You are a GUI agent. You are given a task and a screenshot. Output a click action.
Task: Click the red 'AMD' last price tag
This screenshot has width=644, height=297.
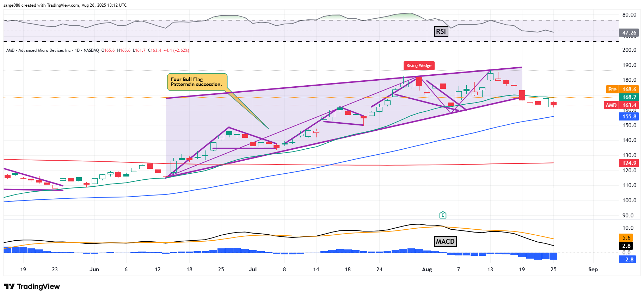tap(611, 105)
